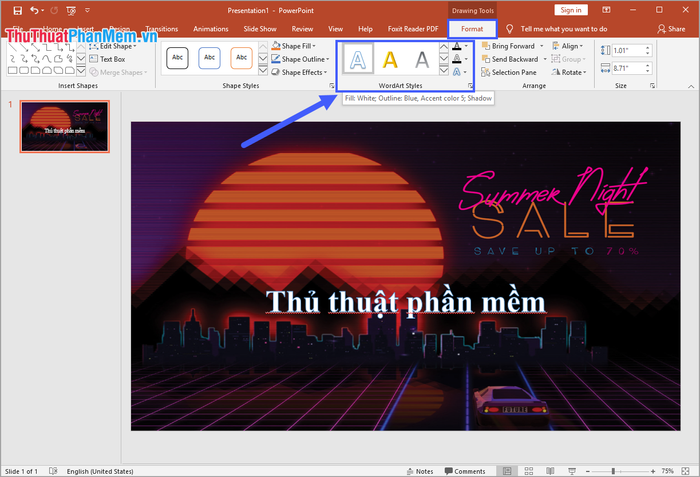This screenshot has height=477, width=700.
Task: Click the Sign in button
Action: [570, 10]
